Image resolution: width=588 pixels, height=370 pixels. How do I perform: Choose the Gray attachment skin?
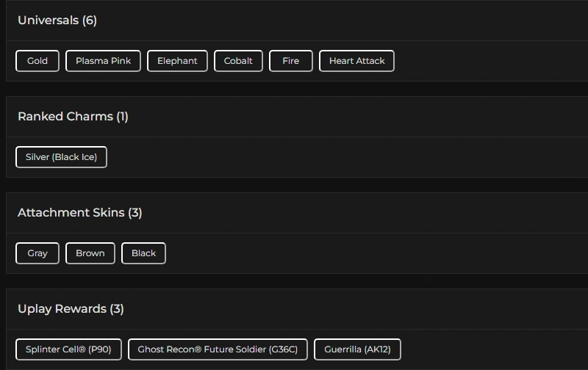coord(37,253)
